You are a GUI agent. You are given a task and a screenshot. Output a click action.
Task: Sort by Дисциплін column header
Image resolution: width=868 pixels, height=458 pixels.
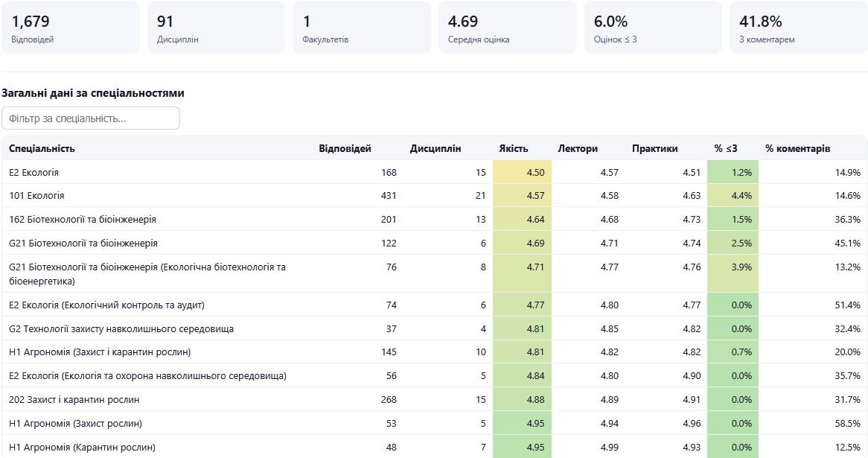(435, 148)
